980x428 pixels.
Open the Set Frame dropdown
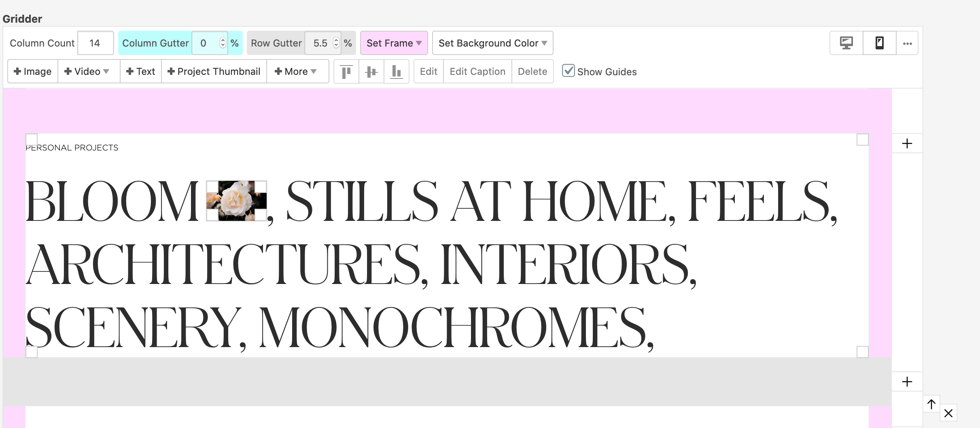[x=394, y=43]
